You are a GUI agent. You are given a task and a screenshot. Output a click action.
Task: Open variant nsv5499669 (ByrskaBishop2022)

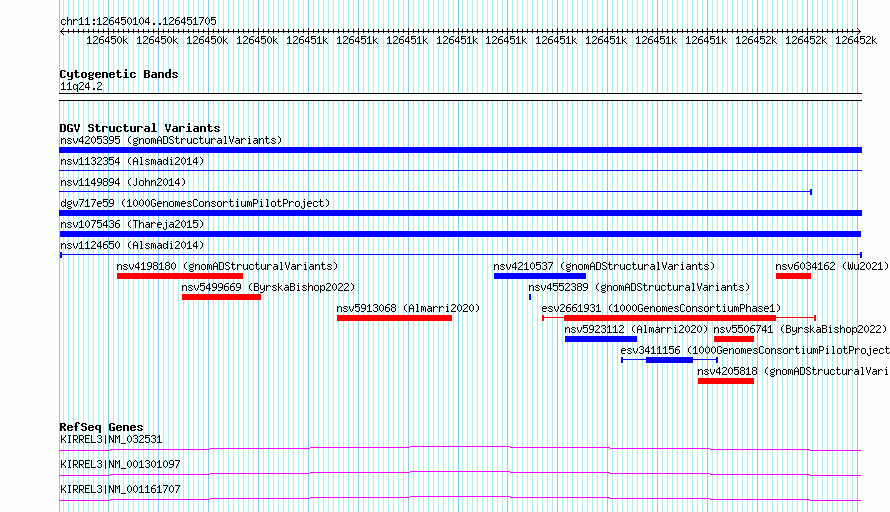coord(268,287)
